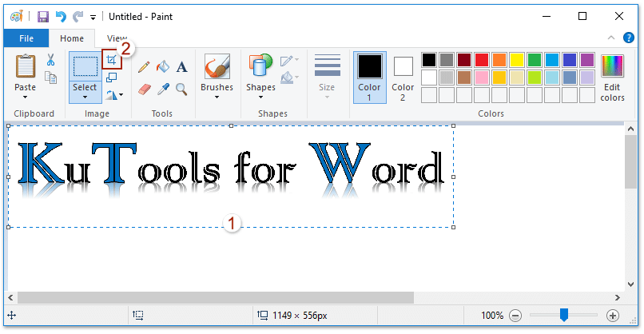Select the Fill with color bucket
This screenshot has width=644, height=334.
coord(163,66)
